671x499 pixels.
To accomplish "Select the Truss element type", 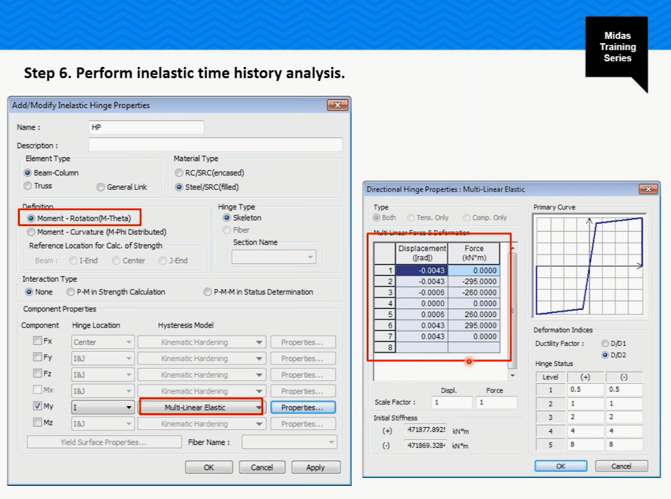I will 28,187.
